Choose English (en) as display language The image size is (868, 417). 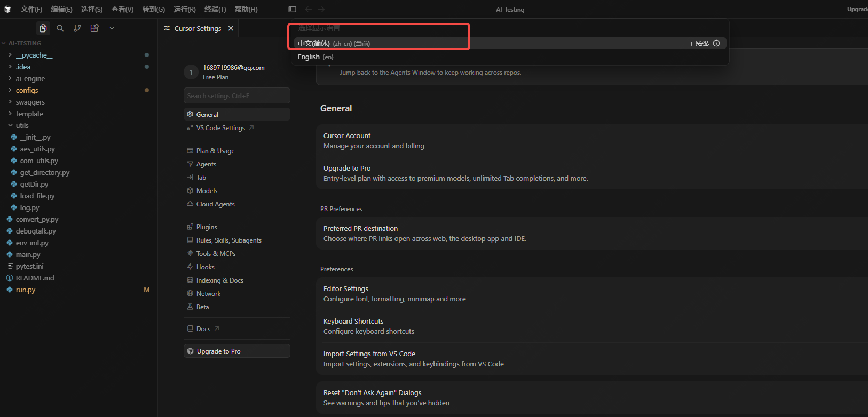click(510, 57)
